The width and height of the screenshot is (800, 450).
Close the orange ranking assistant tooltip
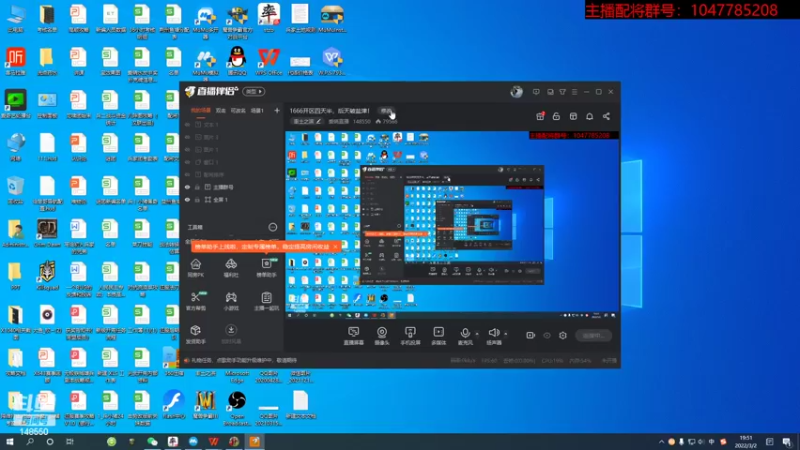pyautogui.click(x=335, y=247)
